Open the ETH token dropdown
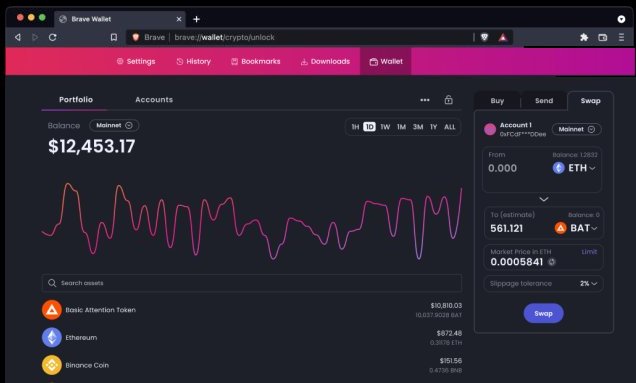This screenshot has height=383, width=636. pos(574,168)
